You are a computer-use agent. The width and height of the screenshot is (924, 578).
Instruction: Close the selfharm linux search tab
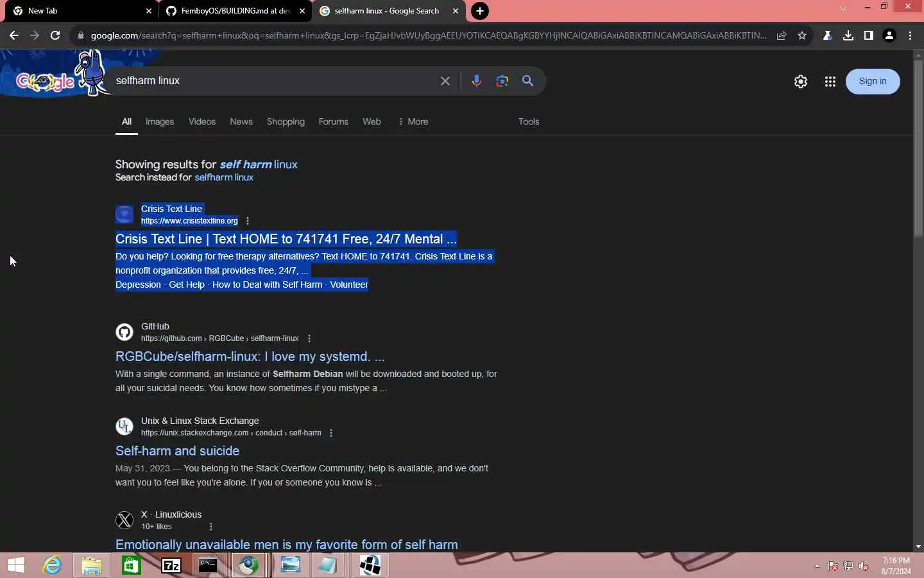pyautogui.click(x=456, y=11)
